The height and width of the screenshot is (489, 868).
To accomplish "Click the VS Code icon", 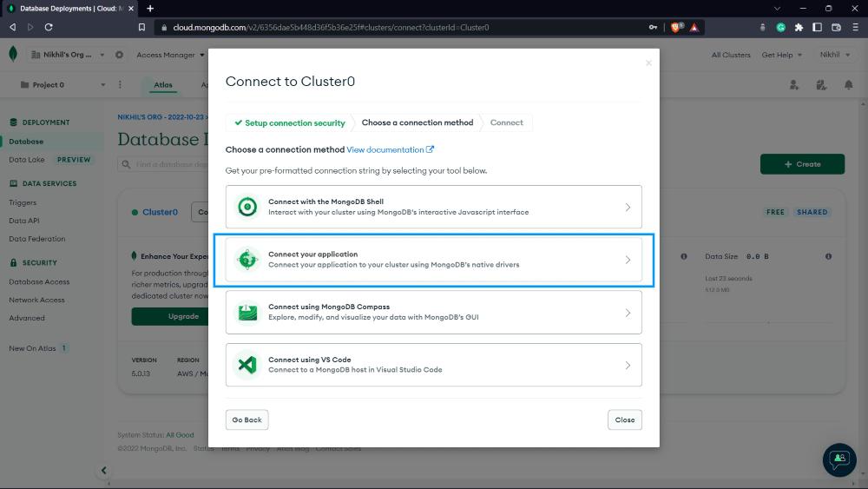I will point(247,365).
